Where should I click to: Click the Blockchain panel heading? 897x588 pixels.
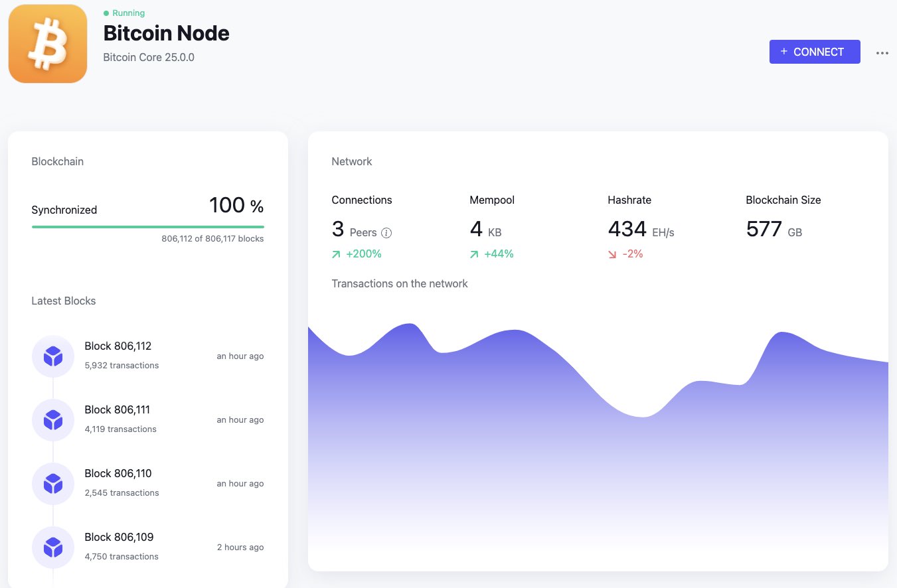58,161
